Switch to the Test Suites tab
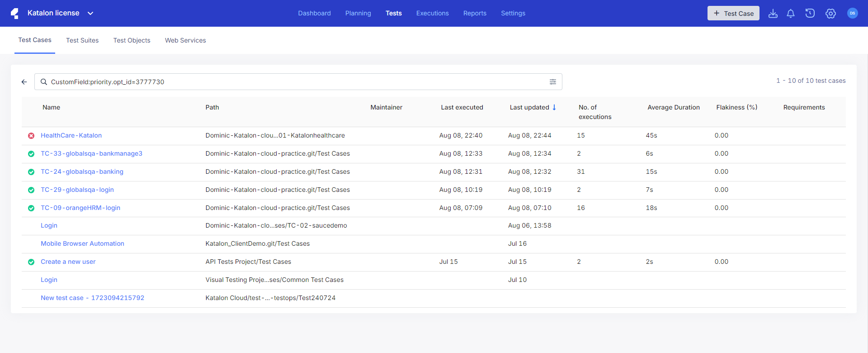Image resolution: width=868 pixels, height=353 pixels. click(x=82, y=40)
